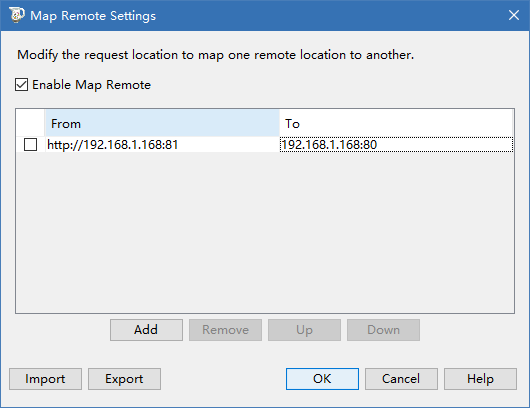Screen dimensions: 530x408
Task: Move mapping with the Down button
Action: coord(383,330)
